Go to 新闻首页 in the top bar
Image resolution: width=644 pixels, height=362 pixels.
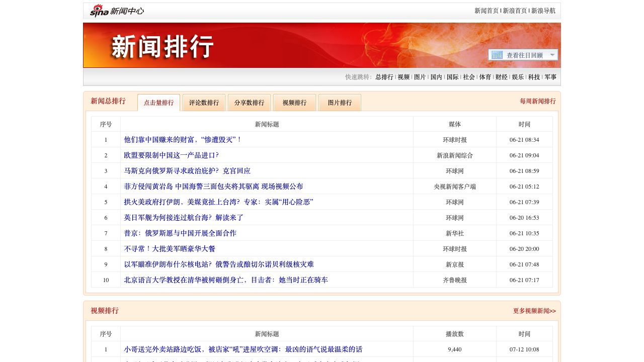pos(487,11)
